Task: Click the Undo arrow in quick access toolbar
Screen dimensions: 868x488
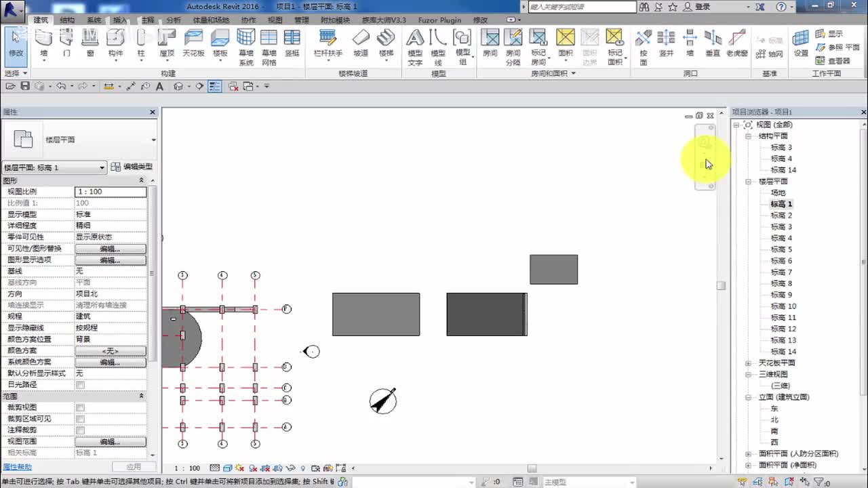Action: point(61,86)
